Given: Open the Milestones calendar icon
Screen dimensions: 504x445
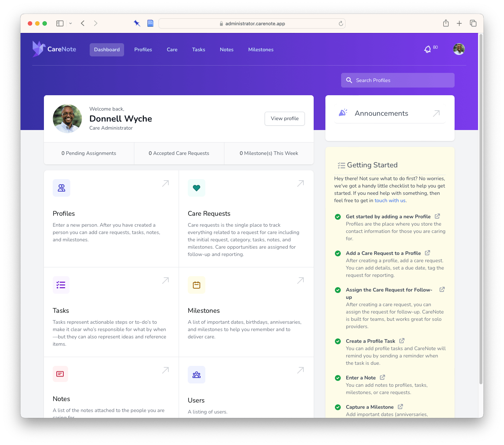Looking at the screenshot, I should pos(197,285).
